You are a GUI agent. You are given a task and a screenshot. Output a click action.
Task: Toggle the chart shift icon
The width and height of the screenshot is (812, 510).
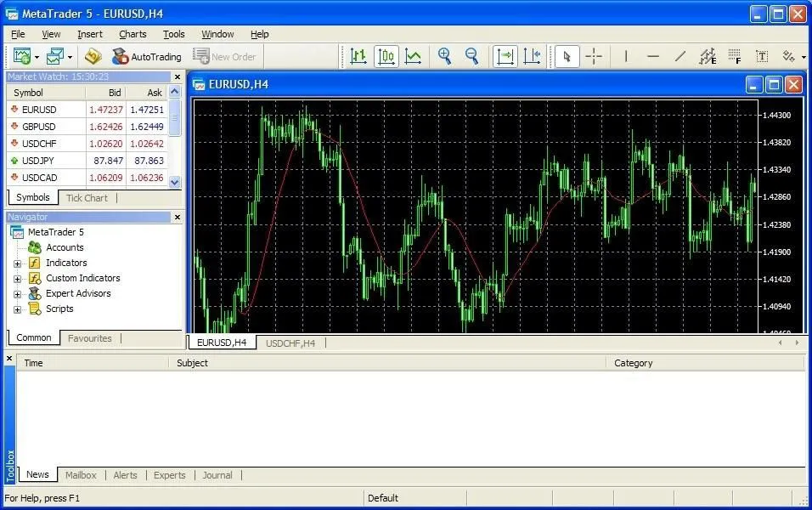coord(532,56)
